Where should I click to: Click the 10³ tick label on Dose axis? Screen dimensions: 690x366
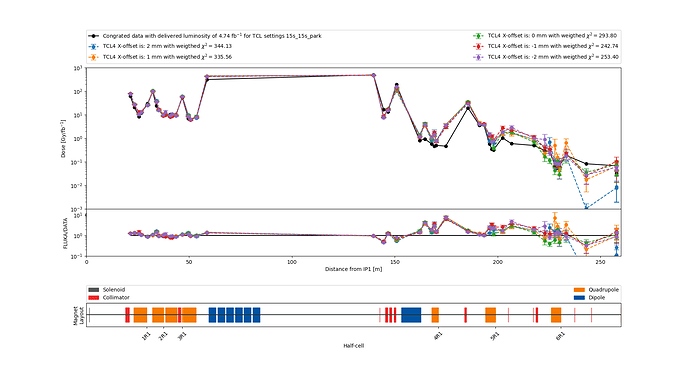click(x=79, y=68)
